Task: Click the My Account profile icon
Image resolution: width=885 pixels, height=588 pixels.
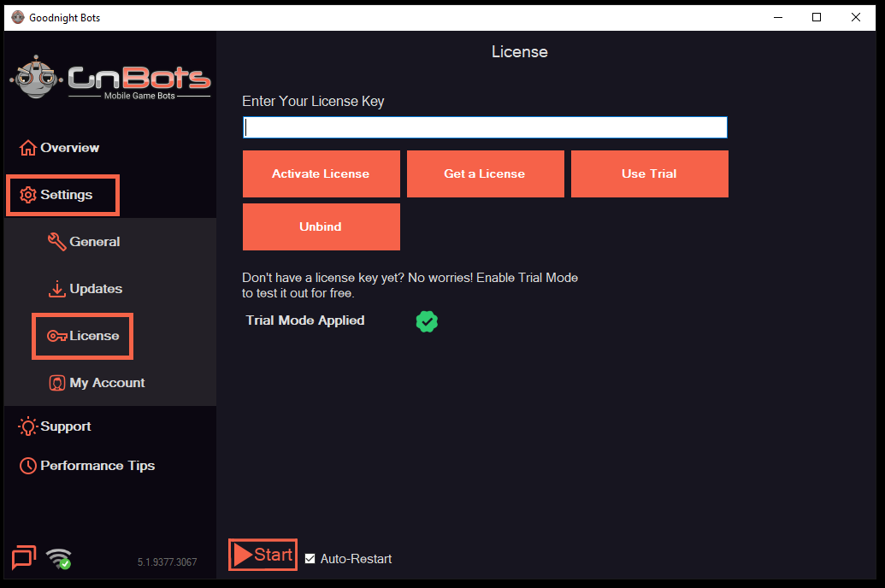Action: pyautogui.click(x=57, y=383)
